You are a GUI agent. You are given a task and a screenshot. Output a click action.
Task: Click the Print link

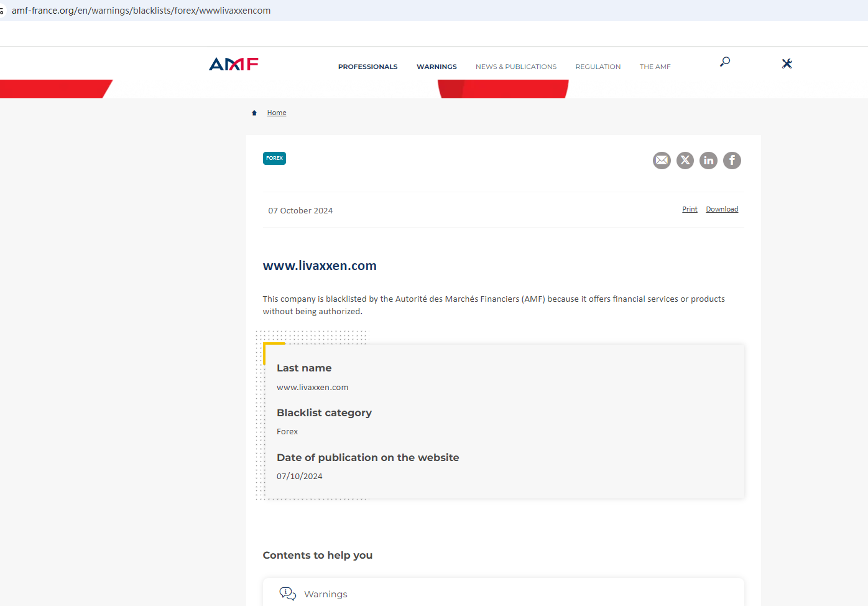pyautogui.click(x=690, y=209)
